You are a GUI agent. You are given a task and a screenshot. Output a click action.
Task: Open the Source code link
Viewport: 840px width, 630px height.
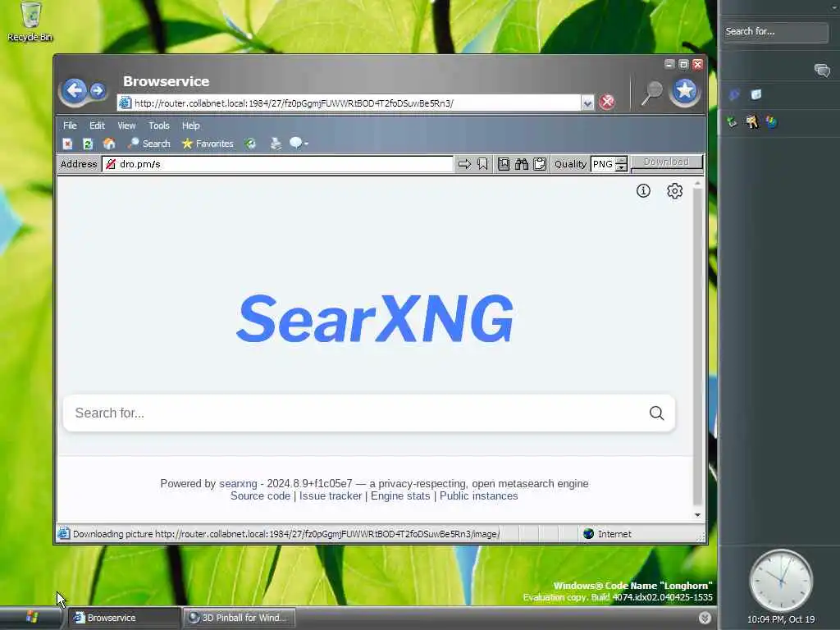[260, 496]
